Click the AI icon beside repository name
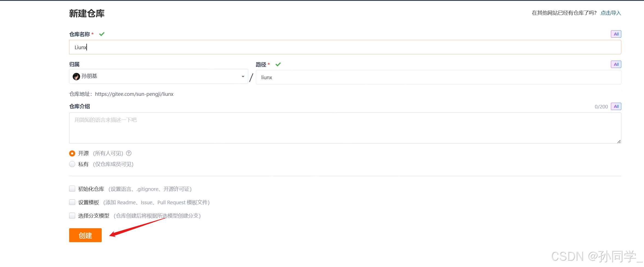Image resolution: width=644 pixels, height=267 pixels. (616, 34)
